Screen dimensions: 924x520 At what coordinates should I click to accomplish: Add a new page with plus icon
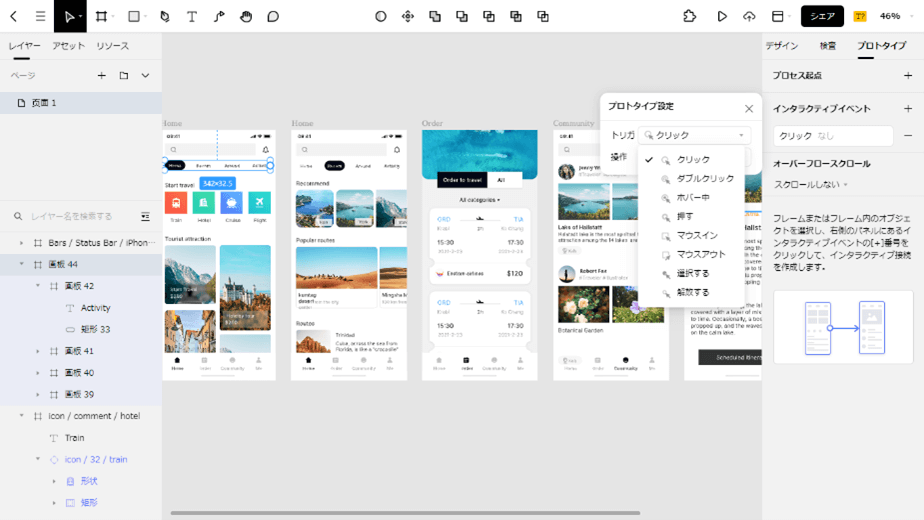(101, 75)
